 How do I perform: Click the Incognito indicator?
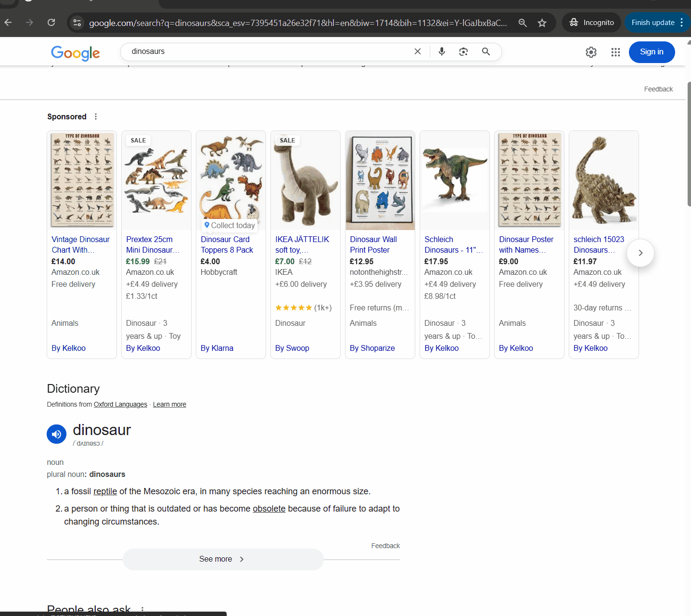[x=591, y=23]
